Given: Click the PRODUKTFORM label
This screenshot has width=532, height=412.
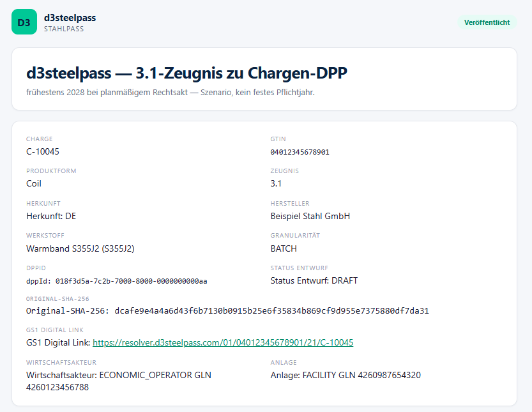Looking at the screenshot, I should tap(51, 171).
